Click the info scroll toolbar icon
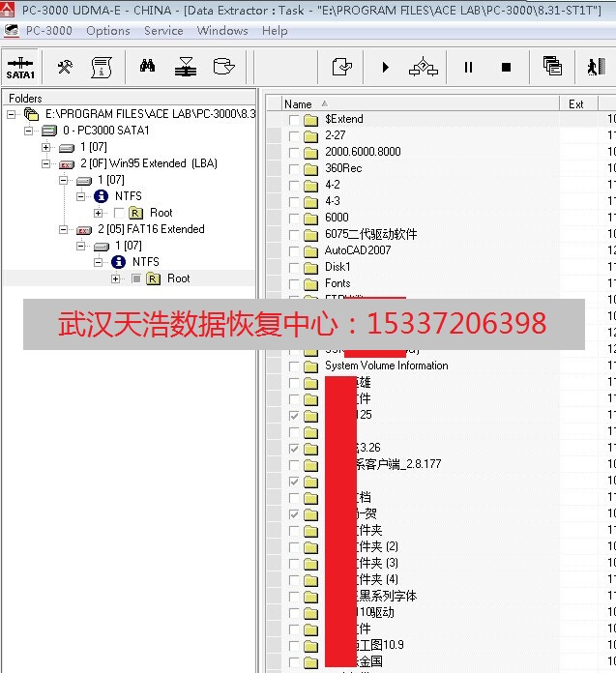 (x=101, y=67)
